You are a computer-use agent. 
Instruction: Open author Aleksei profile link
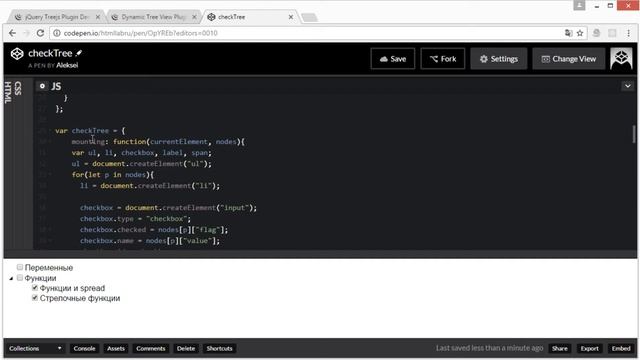click(67, 65)
